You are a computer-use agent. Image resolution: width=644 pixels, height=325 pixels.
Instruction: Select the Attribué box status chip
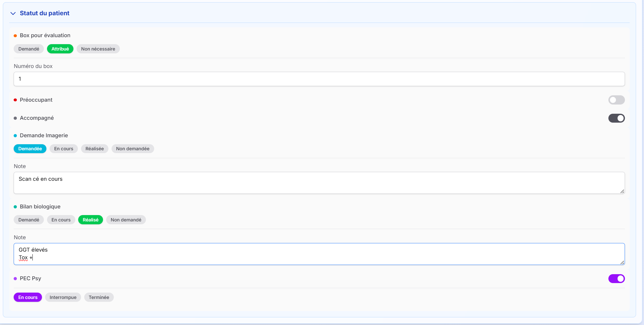60,49
